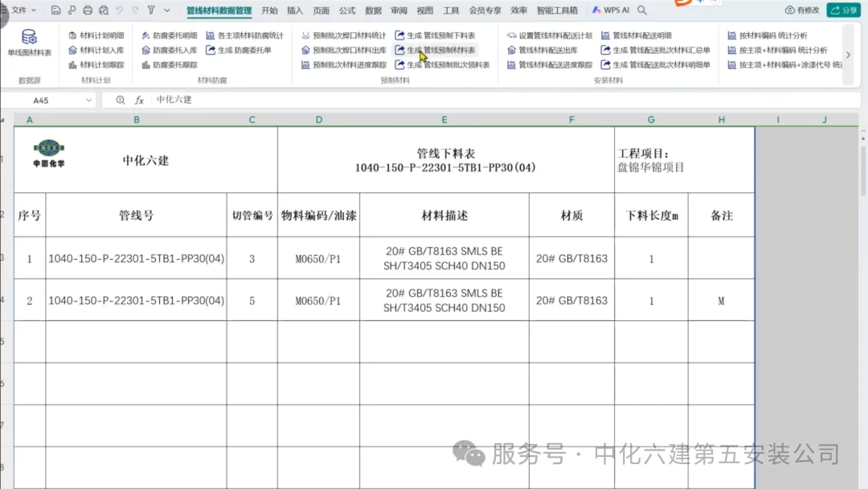Switch to the 会员专享 tab

(x=485, y=10)
